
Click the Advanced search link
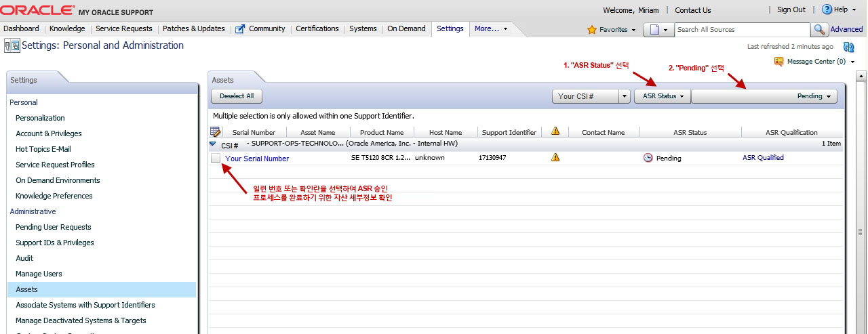(846, 29)
